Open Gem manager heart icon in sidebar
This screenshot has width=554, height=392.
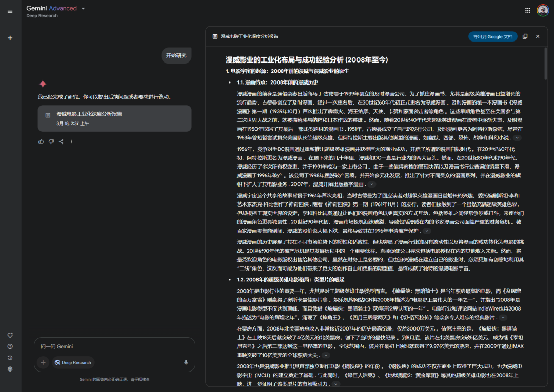[10, 335]
